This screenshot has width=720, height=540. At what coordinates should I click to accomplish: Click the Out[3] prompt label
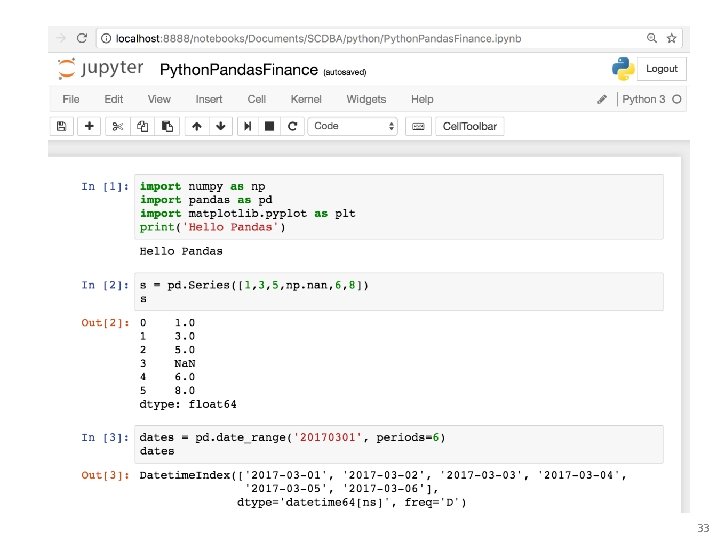coord(105,475)
